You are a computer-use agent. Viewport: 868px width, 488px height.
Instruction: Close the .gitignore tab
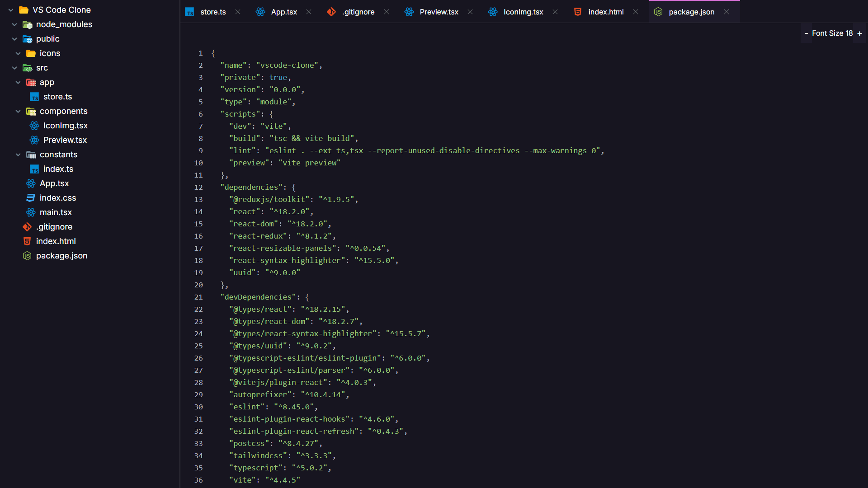click(387, 12)
